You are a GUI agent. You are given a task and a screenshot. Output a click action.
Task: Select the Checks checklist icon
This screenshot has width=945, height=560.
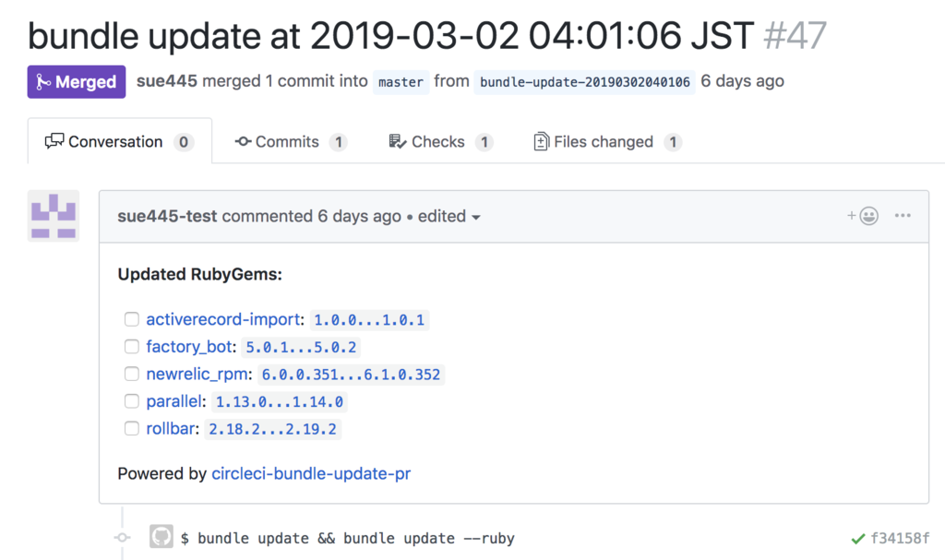click(399, 141)
